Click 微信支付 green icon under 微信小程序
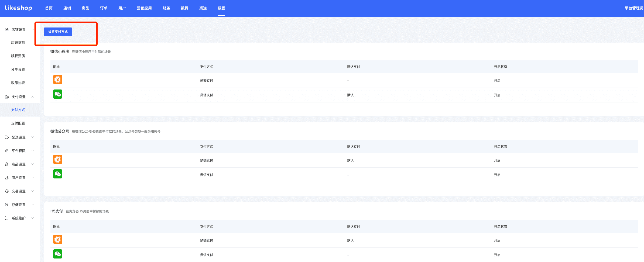The image size is (644, 262). coord(58,94)
